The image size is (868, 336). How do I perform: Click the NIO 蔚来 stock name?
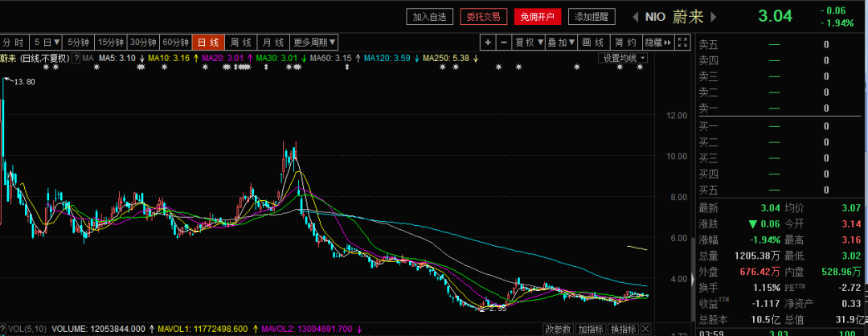[674, 17]
